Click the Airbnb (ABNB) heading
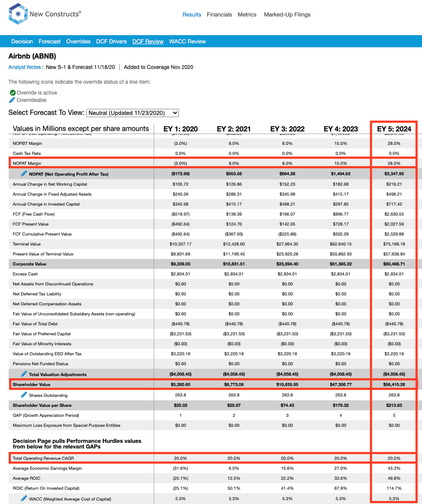 pyautogui.click(x=32, y=56)
